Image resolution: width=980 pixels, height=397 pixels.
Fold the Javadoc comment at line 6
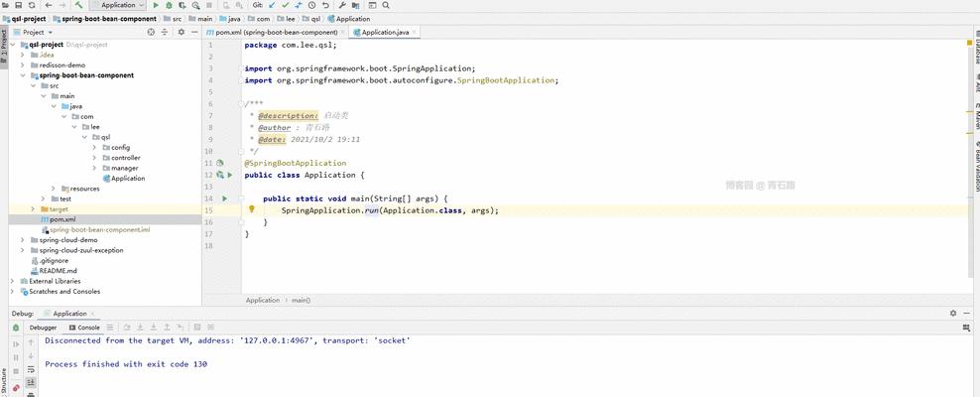(241, 104)
